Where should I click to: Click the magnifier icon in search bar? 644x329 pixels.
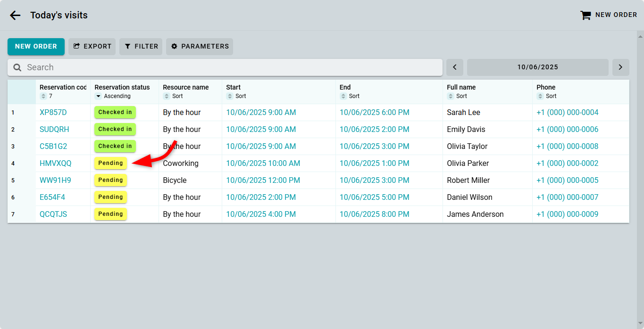coord(17,67)
